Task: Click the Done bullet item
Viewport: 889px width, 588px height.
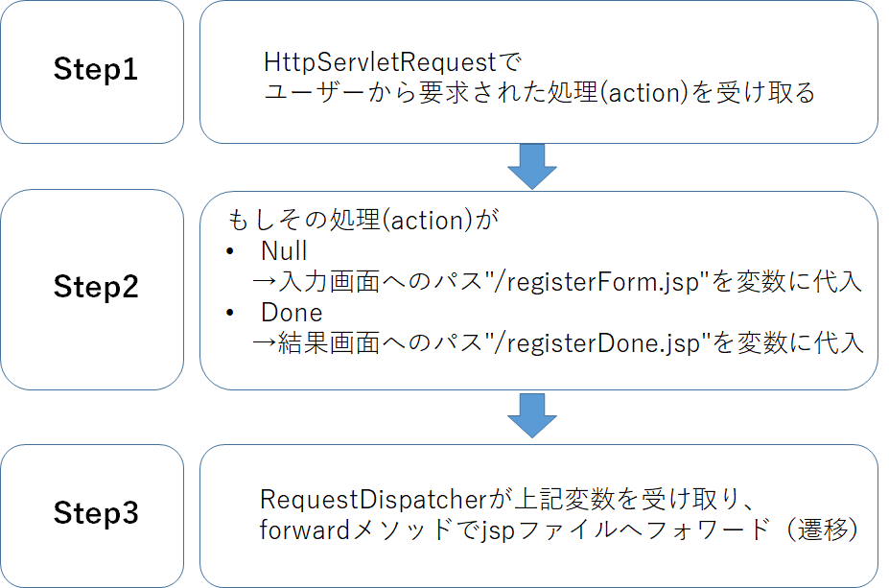Action: point(292,313)
